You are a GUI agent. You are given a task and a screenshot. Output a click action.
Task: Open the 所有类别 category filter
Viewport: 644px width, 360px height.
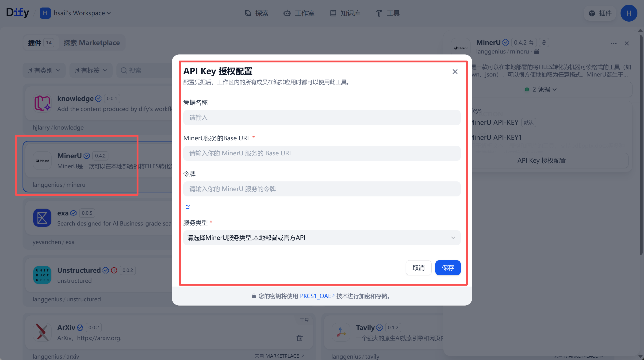(x=44, y=70)
